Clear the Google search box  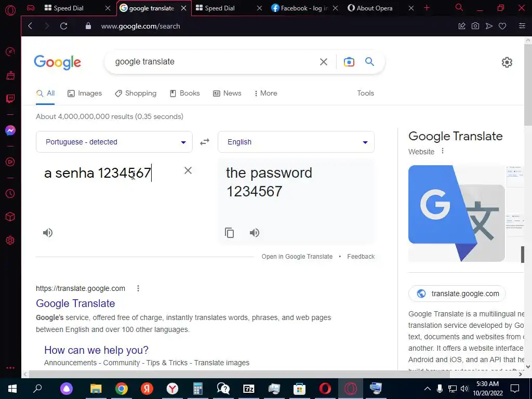pyautogui.click(x=324, y=62)
